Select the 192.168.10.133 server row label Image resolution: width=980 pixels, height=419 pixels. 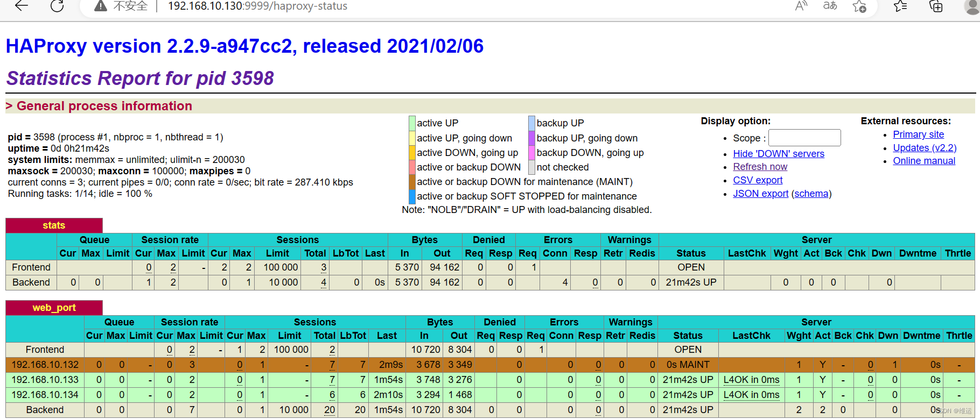(x=45, y=380)
